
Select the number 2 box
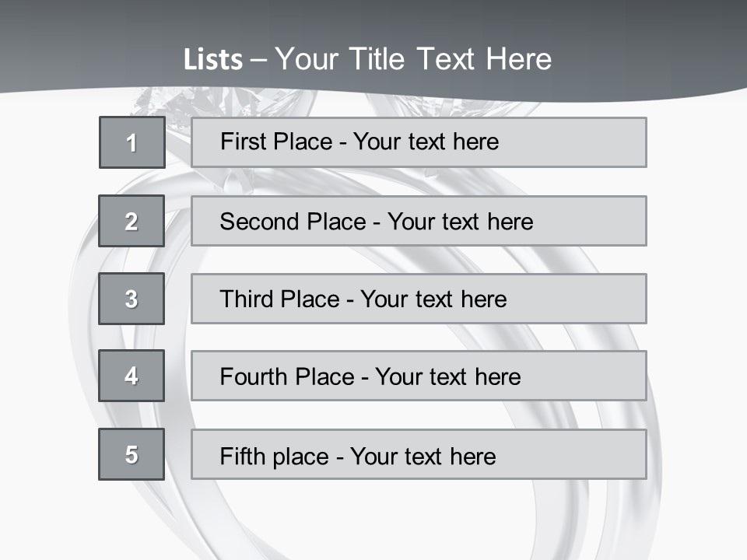tap(132, 221)
